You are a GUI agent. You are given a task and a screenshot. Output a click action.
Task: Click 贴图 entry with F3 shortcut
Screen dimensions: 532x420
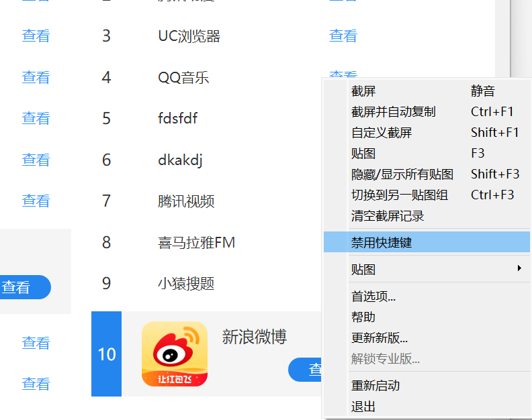tap(427, 153)
